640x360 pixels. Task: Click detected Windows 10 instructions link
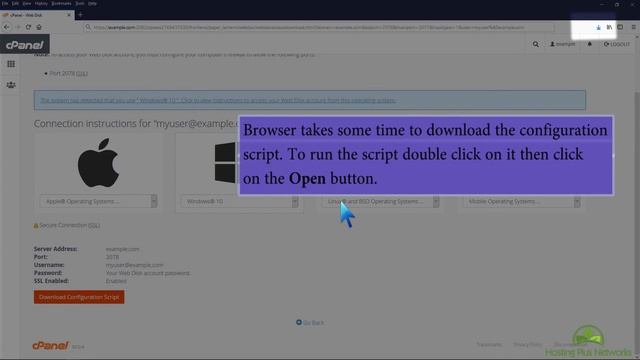[x=218, y=100]
